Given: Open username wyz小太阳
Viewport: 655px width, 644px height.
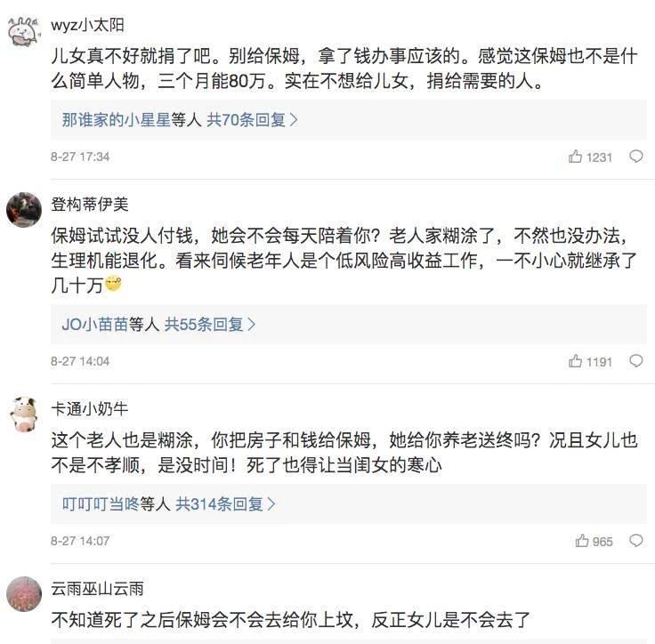Looking at the screenshot, I should coord(87,25).
